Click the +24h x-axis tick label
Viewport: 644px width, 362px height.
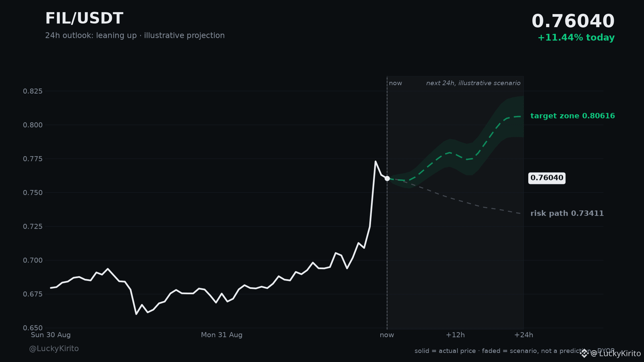(x=524, y=335)
